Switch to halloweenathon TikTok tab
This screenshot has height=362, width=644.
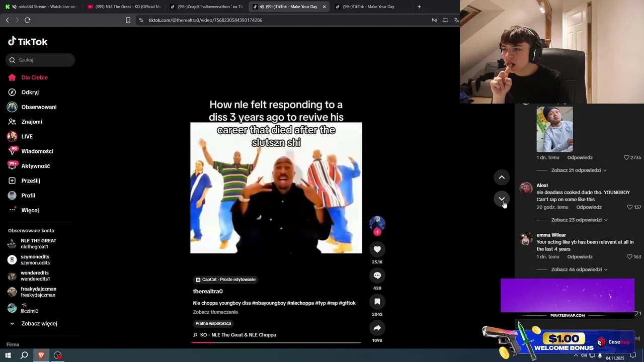click(207, 7)
